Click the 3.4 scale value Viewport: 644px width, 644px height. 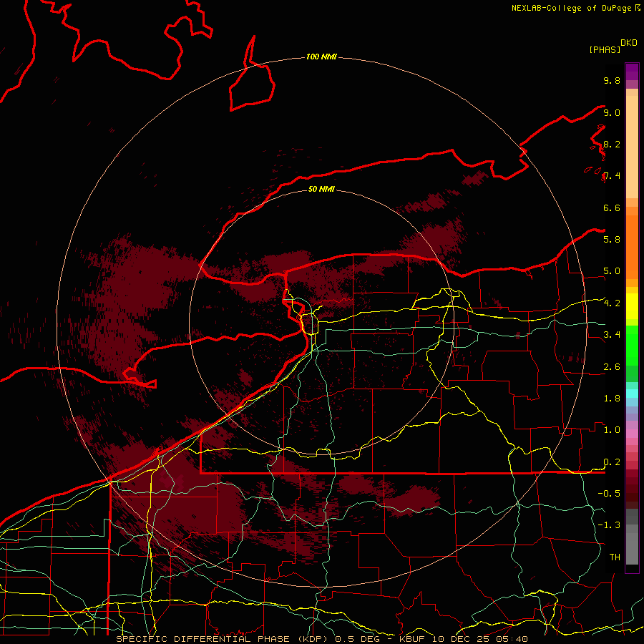tap(612, 335)
